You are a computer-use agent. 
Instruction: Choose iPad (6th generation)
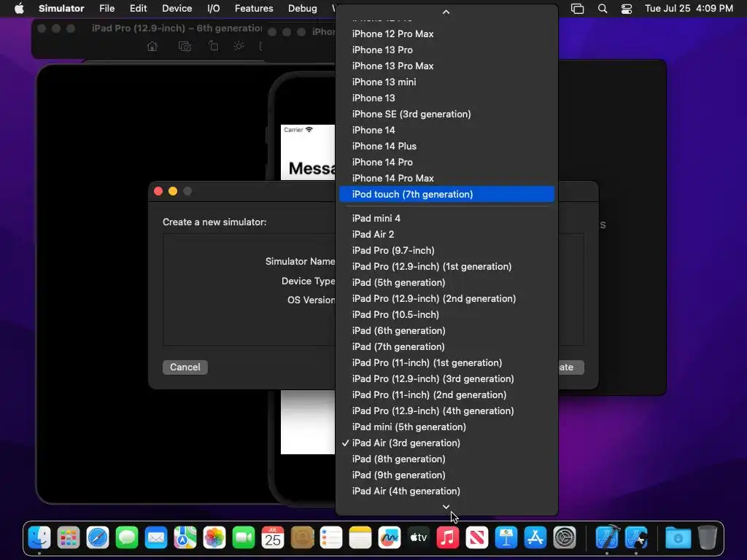(446, 330)
